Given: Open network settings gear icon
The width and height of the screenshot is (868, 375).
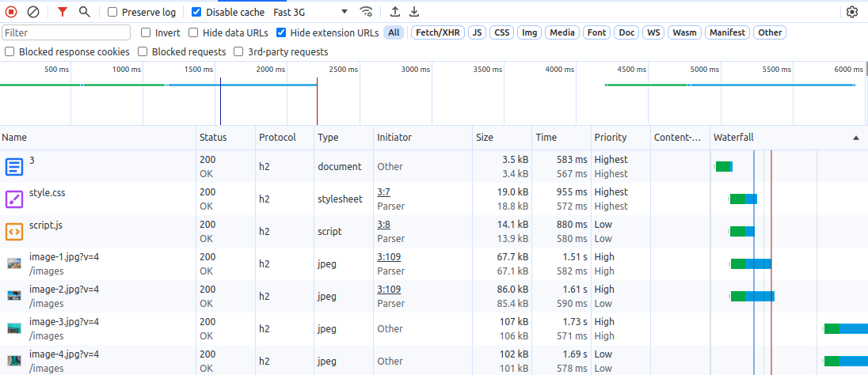Looking at the screenshot, I should pyautogui.click(x=852, y=12).
